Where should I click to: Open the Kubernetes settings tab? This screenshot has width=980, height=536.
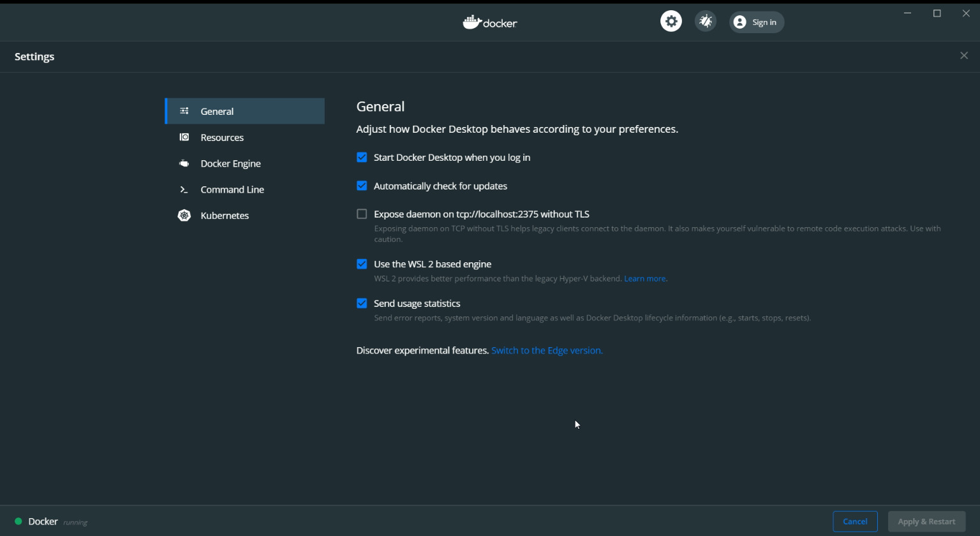point(244,216)
